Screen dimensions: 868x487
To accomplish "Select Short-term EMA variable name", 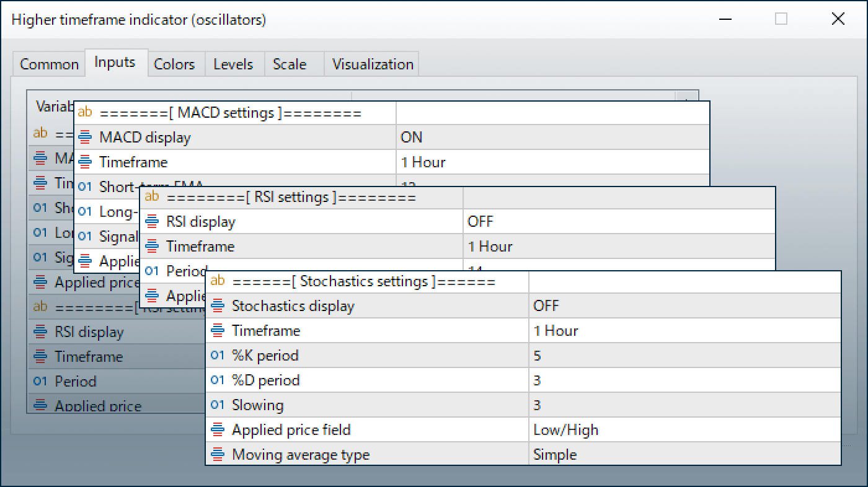I will click(x=151, y=186).
